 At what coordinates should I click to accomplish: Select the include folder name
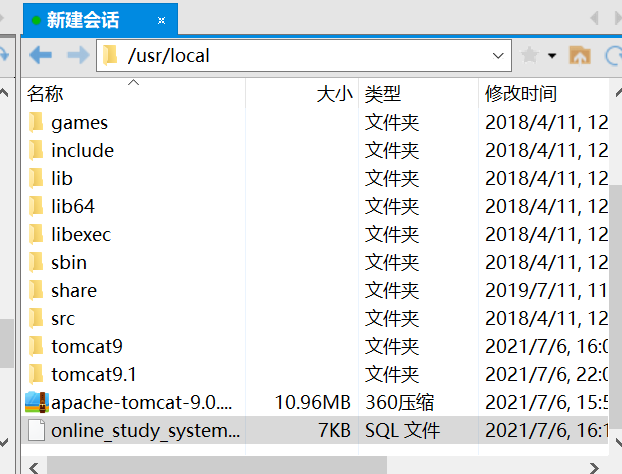click(x=83, y=150)
